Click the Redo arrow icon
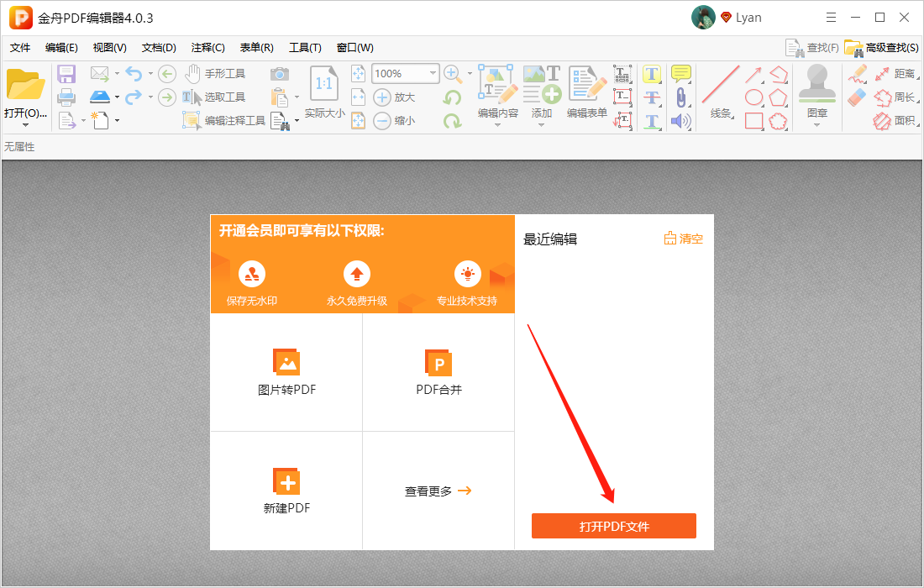 (134, 97)
